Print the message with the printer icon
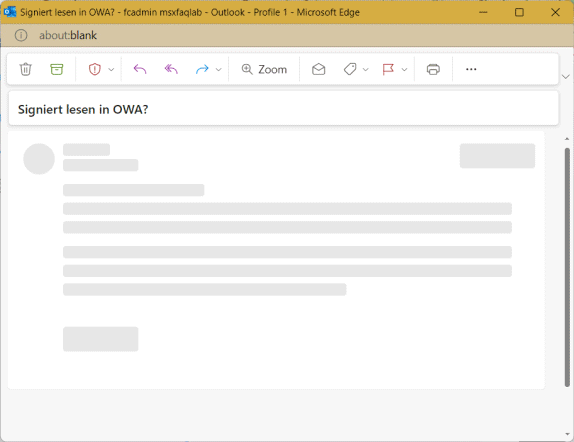This screenshot has height=442, width=574. [x=433, y=69]
